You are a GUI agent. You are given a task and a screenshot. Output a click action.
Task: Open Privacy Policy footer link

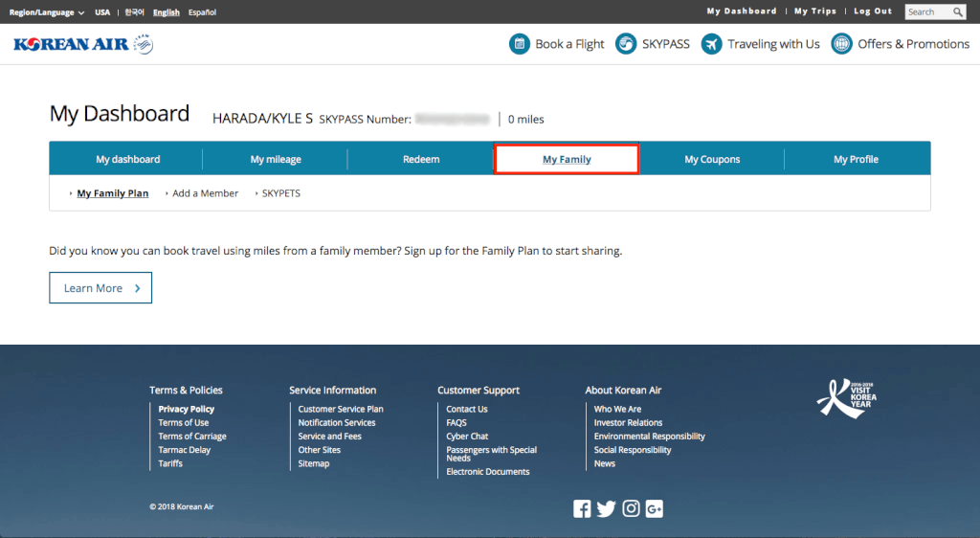187,409
